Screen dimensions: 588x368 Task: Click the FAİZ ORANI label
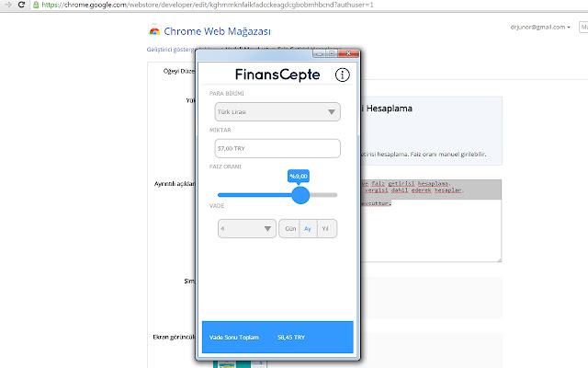click(x=225, y=167)
